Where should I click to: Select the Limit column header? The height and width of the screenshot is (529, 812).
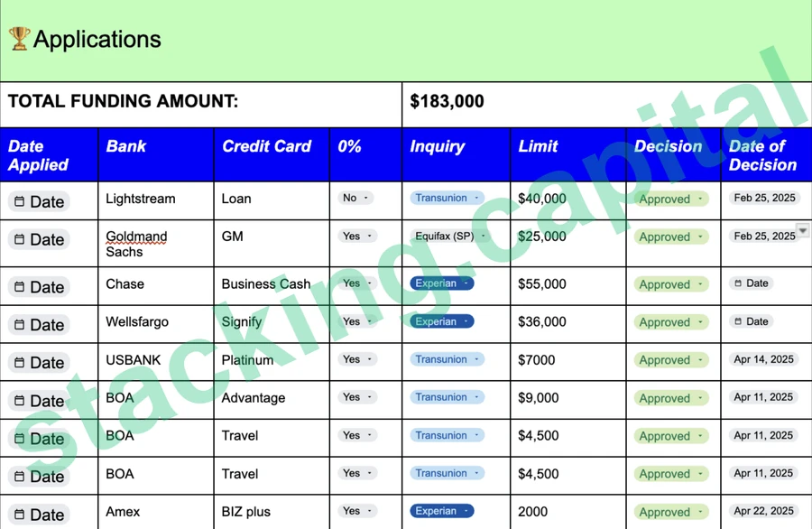(568, 155)
